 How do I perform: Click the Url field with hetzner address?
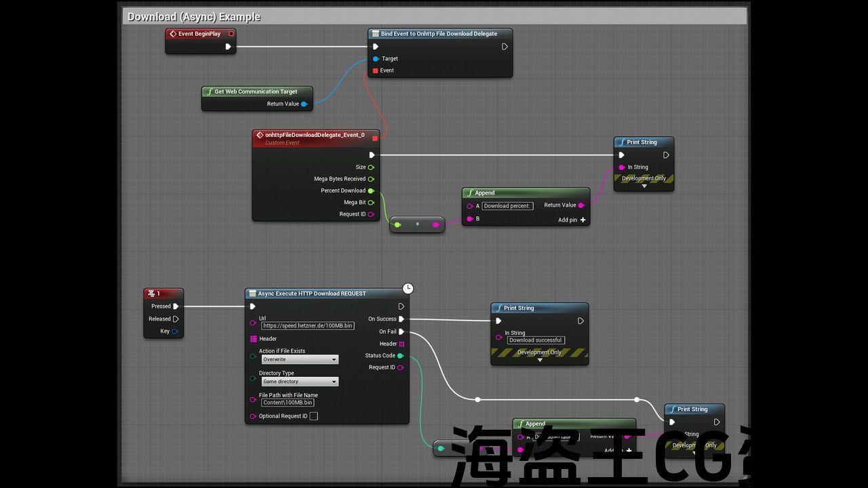click(308, 326)
